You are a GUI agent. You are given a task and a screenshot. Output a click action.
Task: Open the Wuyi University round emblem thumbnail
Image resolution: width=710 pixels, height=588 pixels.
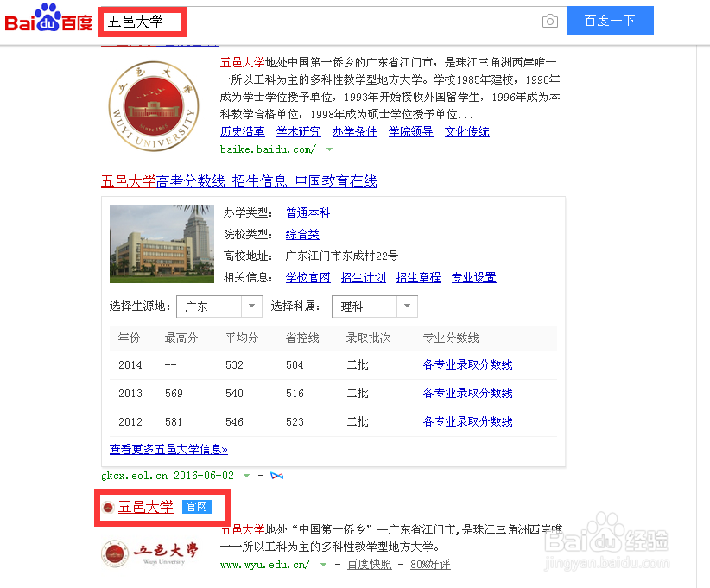(x=154, y=106)
